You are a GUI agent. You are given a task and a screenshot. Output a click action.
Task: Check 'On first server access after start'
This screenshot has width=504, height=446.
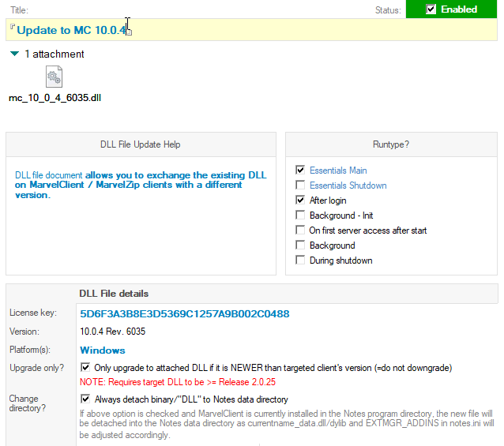[300, 230]
